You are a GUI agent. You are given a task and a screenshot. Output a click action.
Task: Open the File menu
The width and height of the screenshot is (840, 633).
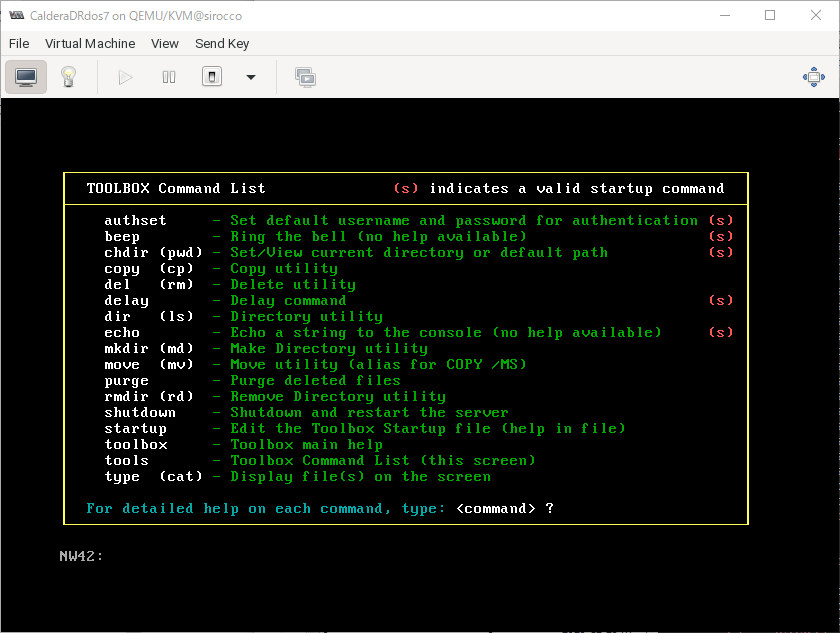19,43
